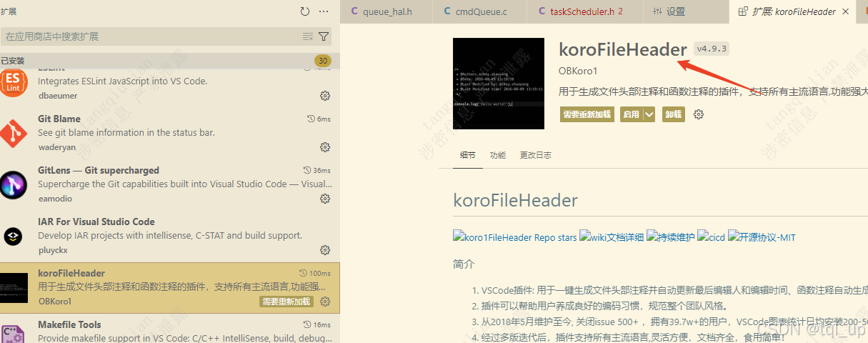Image resolution: width=868 pixels, height=343 pixels.
Task: Click the IAR extension logo
Action: (14, 237)
